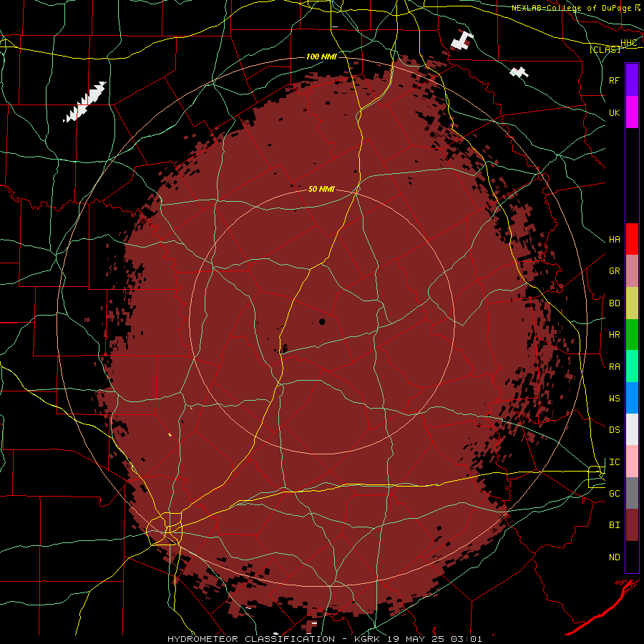The width and height of the screenshot is (644, 644).
Task: Click the KGRK radar station identifier
Action: 369,639
